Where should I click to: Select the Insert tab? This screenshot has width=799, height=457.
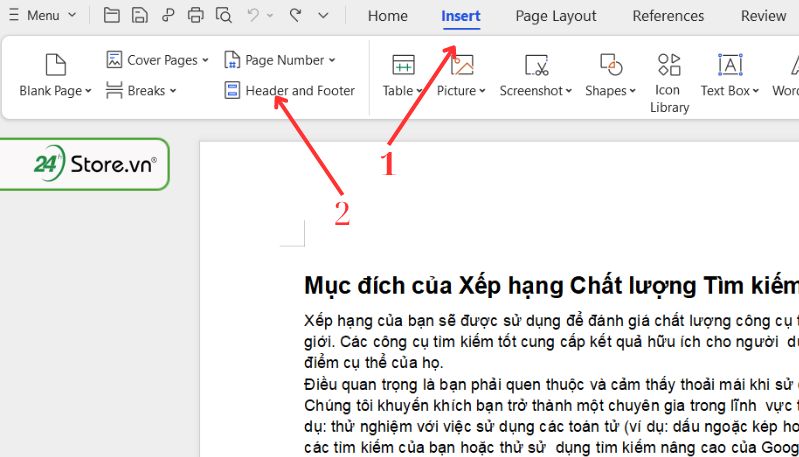coord(461,16)
